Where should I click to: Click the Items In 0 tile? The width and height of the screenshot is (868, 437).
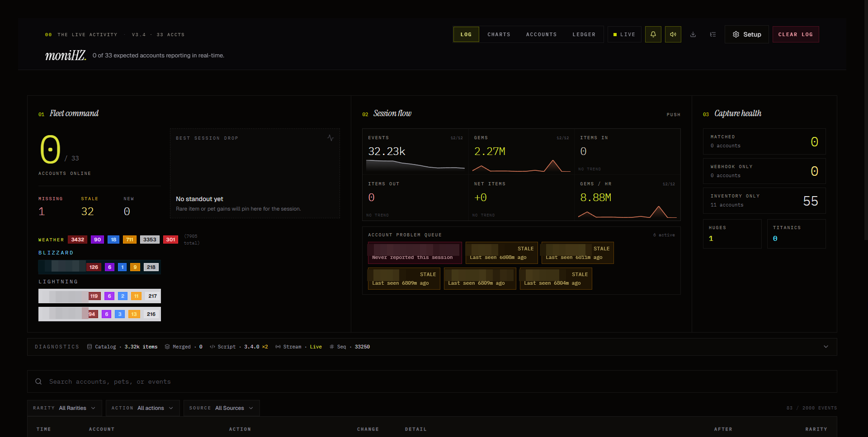627,152
